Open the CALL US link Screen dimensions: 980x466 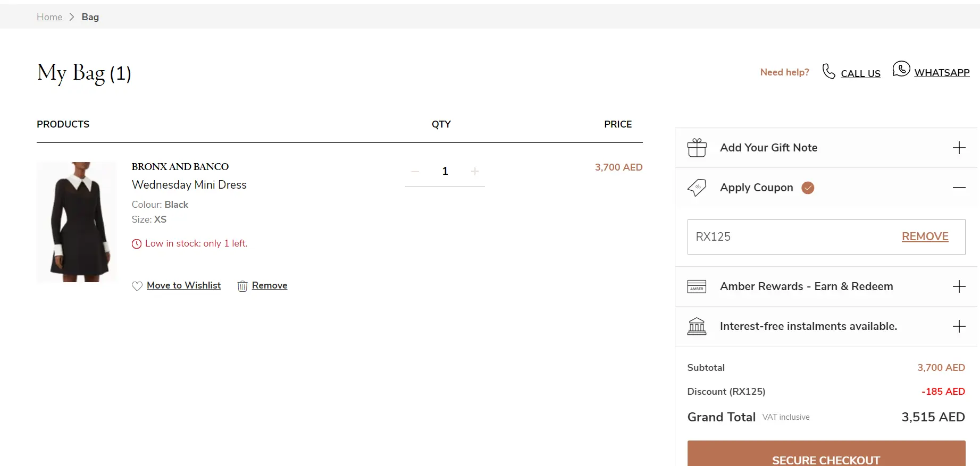pyautogui.click(x=860, y=73)
